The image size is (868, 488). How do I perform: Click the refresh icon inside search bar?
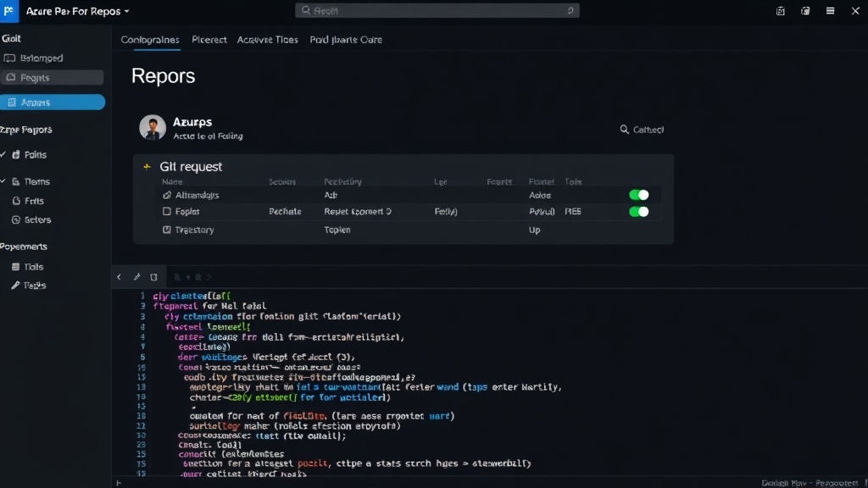[570, 10]
